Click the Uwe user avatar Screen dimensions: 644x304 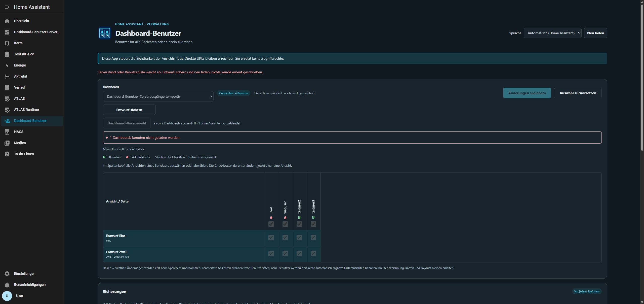7,296
